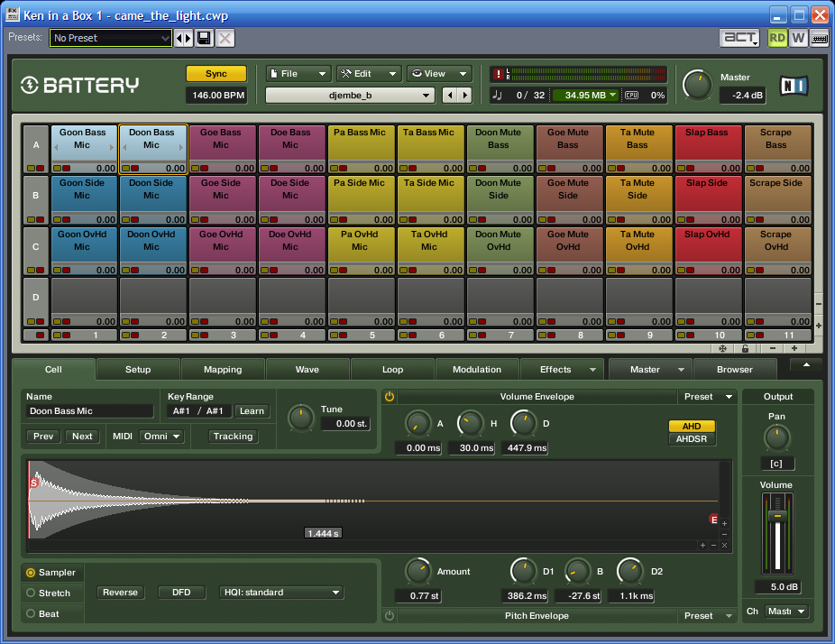
Task: Select AHDSR envelope mode
Action: point(692,439)
